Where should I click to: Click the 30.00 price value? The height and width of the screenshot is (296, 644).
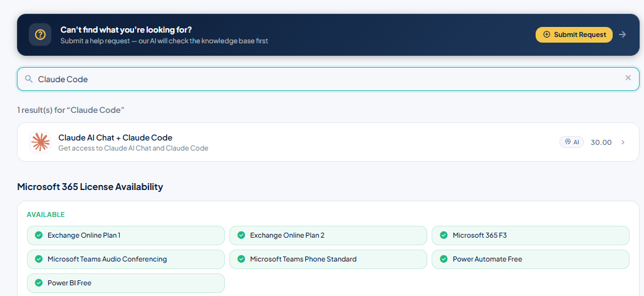pos(601,142)
